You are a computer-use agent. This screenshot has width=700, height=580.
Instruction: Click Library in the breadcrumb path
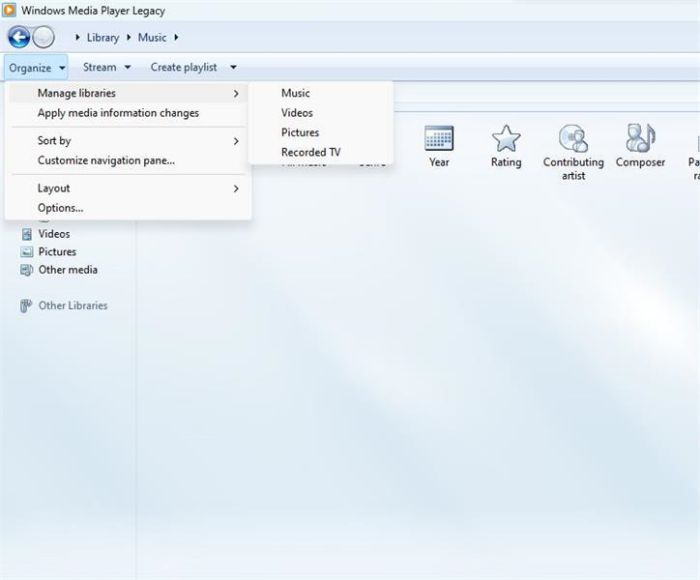102,38
